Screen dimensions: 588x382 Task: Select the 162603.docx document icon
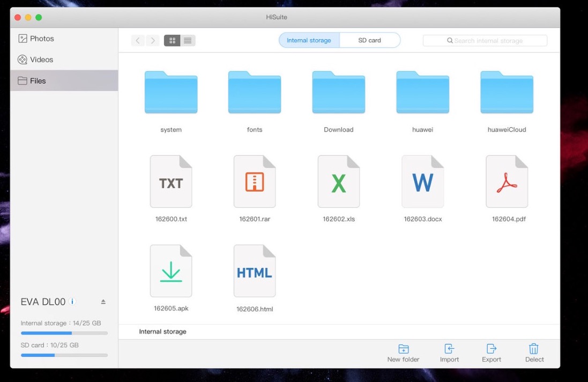(422, 181)
